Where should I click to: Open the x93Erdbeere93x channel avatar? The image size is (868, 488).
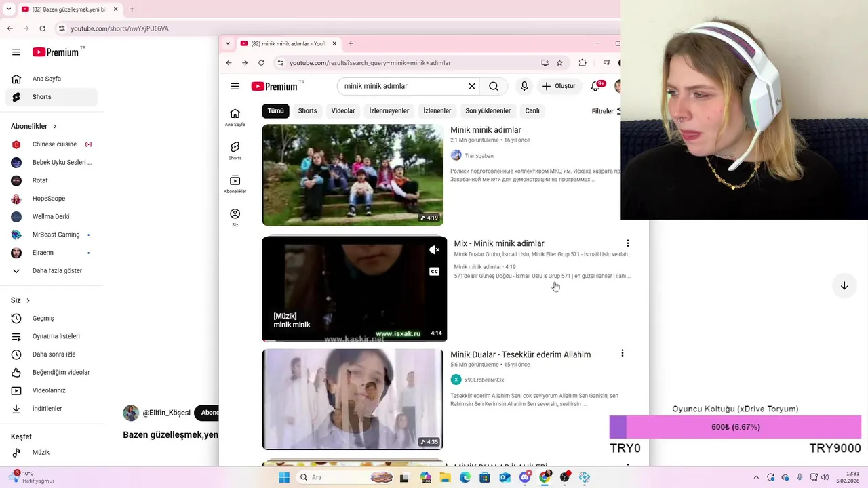tap(456, 380)
